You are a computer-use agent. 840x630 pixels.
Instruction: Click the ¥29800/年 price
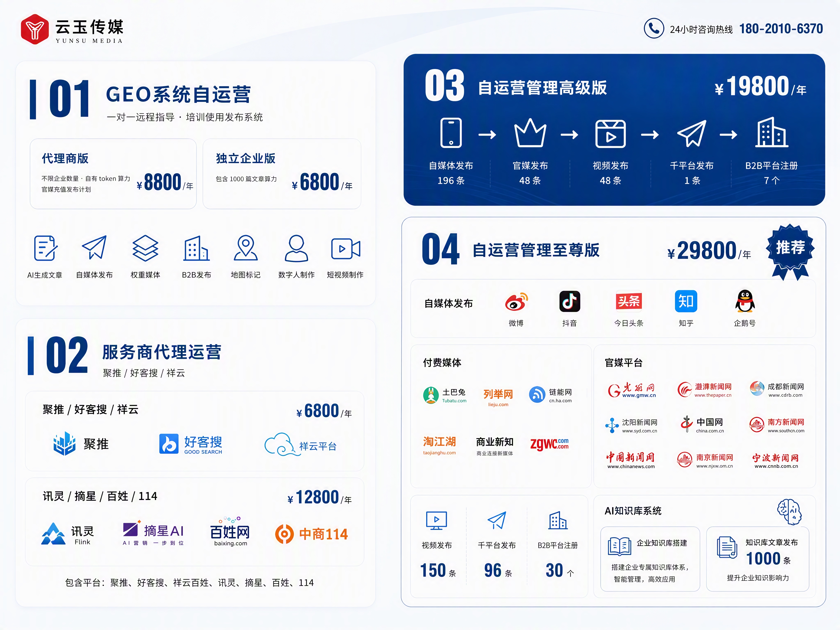click(709, 251)
